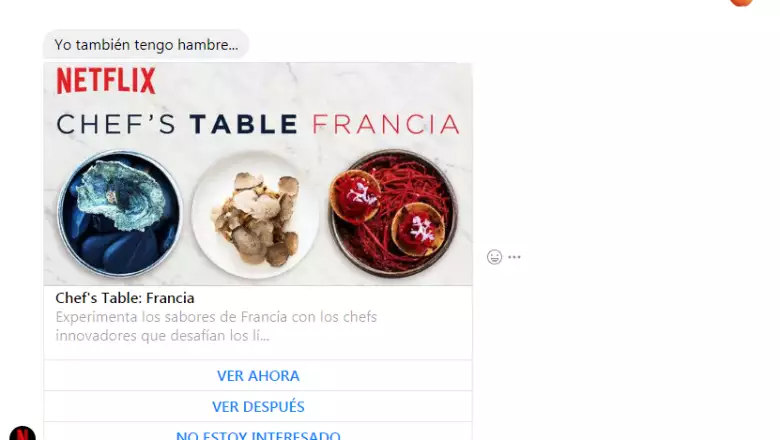Image resolution: width=780 pixels, height=440 pixels.
Task: Click VER AHORA button
Action: pyautogui.click(x=258, y=376)
